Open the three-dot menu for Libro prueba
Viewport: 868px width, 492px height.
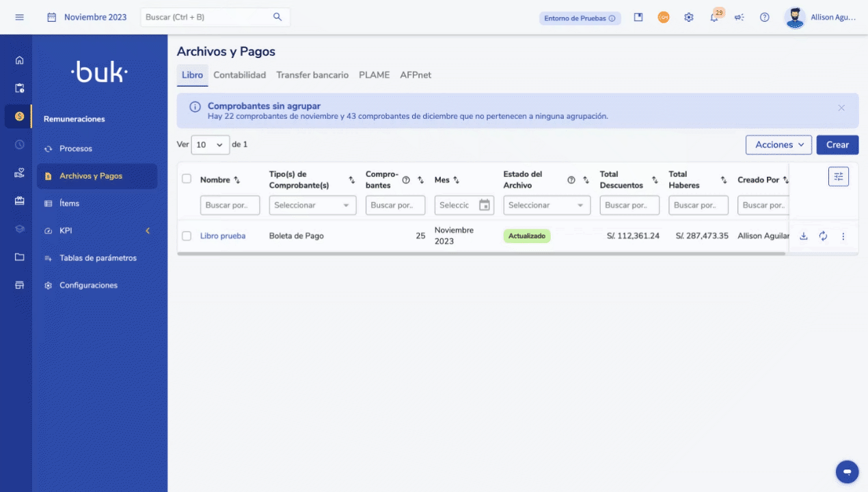coord(843,236)
